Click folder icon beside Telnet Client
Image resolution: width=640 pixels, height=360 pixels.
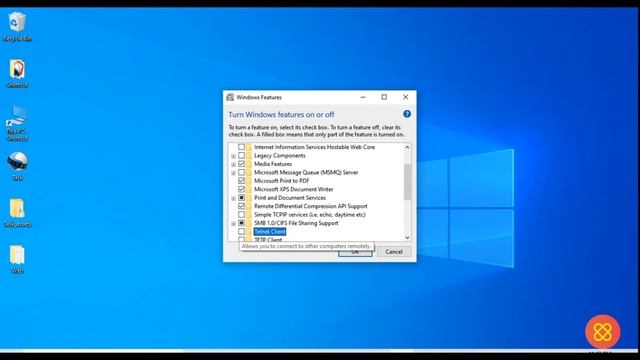coord(249,232)
